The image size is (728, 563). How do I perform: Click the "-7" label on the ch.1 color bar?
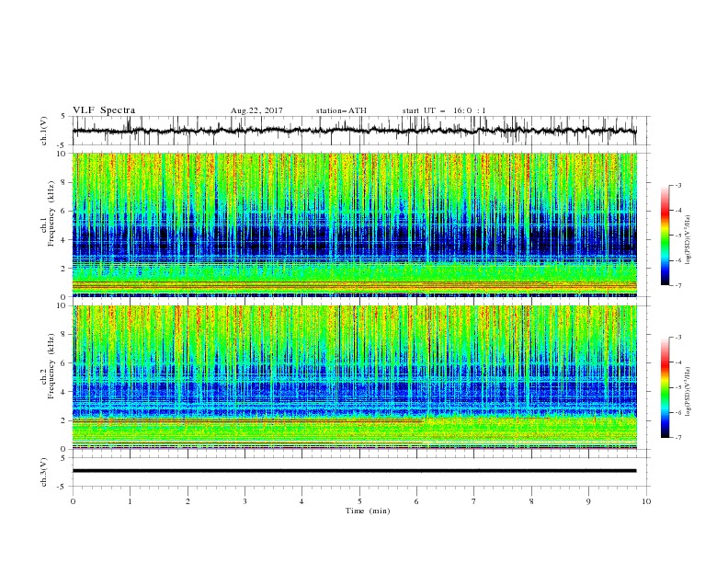[x=677, y=285]
